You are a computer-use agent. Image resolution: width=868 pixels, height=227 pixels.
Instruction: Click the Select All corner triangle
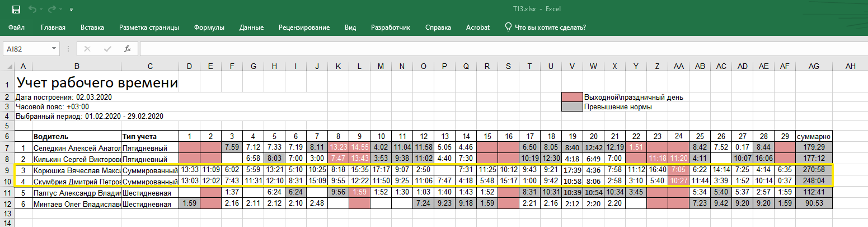(x=7, y=67)
